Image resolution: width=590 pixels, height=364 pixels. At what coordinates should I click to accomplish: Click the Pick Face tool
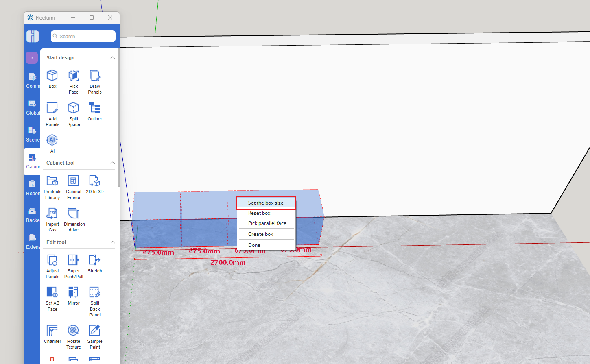click(x=73, y=76)
